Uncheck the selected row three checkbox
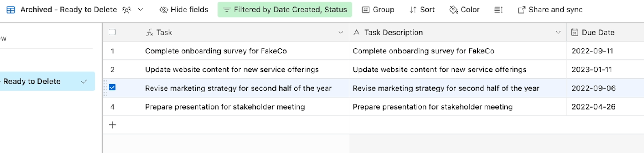644x153 pixels. pyautogui.click(x=112, y=87)
